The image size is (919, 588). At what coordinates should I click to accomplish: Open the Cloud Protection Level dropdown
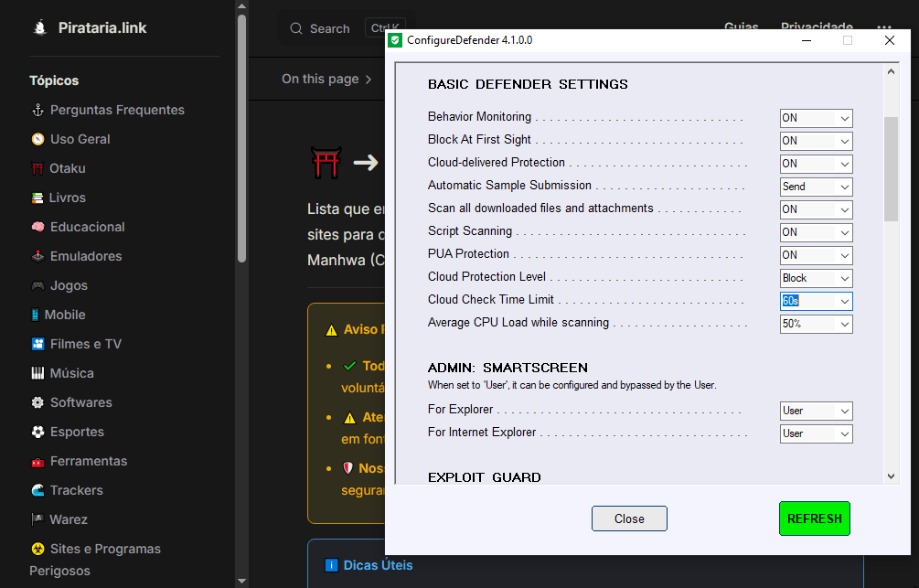(x=816, y=278)
